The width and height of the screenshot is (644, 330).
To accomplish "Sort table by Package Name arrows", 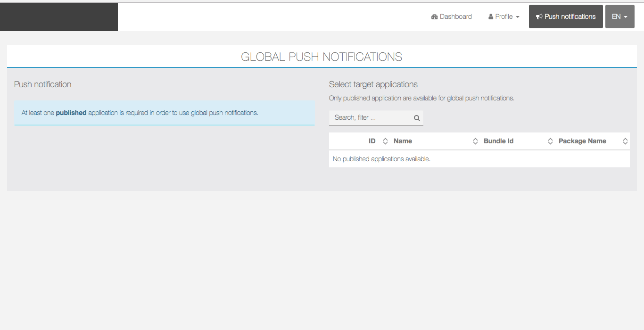I will pyautogui.click(x=625, y=141).
